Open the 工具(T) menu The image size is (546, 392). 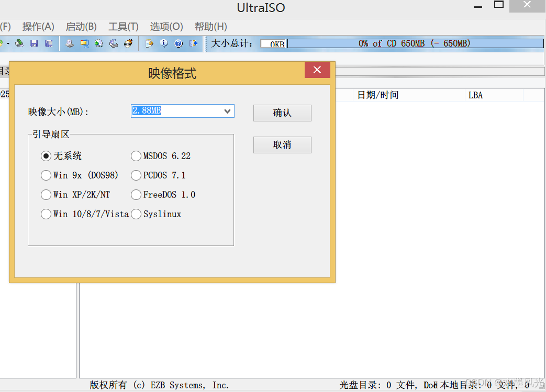[x=124, y=27]
